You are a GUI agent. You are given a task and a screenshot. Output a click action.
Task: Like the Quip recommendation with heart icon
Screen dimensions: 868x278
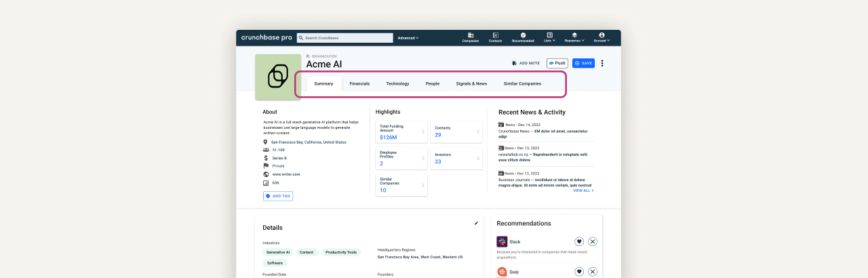coord(579,272)
